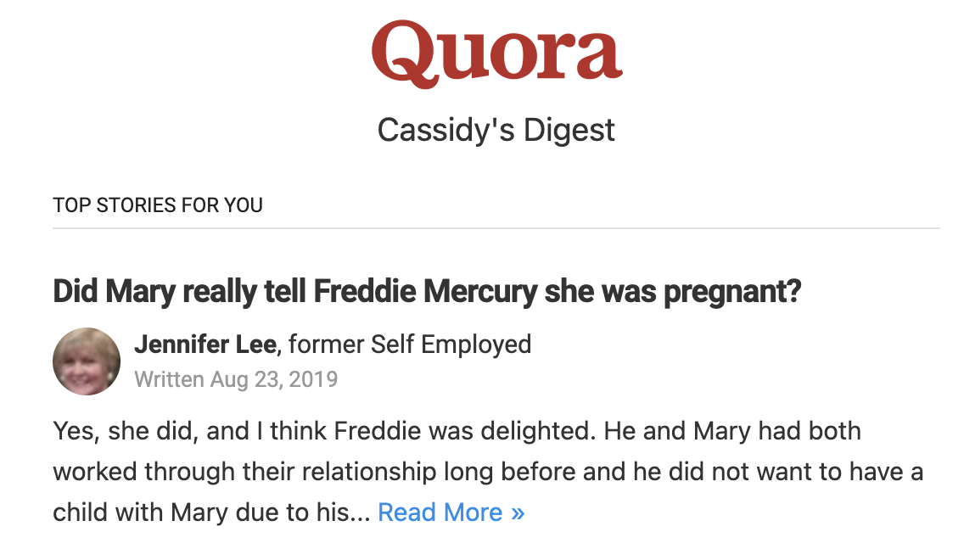Click the answer line starting 'worked through'

[x=488, y=471]
